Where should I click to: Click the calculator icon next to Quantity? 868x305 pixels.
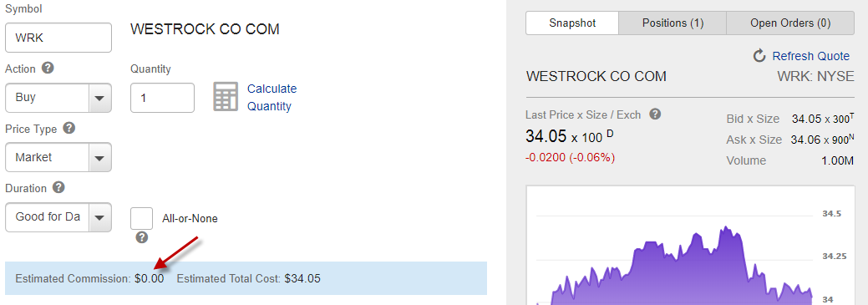coord(226,97)
